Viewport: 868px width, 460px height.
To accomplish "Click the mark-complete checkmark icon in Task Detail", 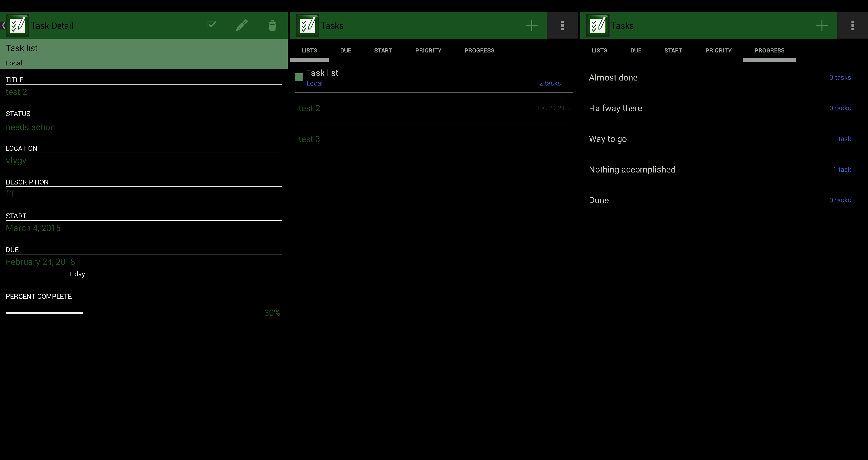I will 211,25.
